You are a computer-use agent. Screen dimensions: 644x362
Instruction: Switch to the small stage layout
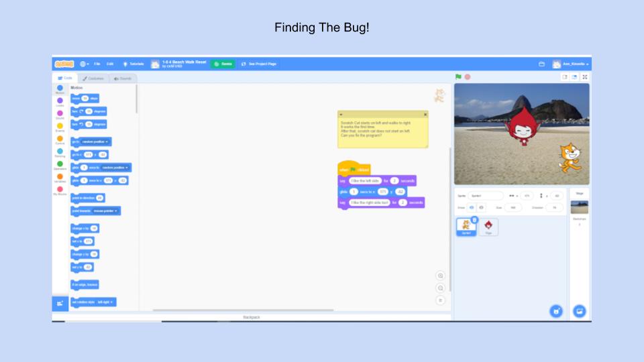coord(565,77)
